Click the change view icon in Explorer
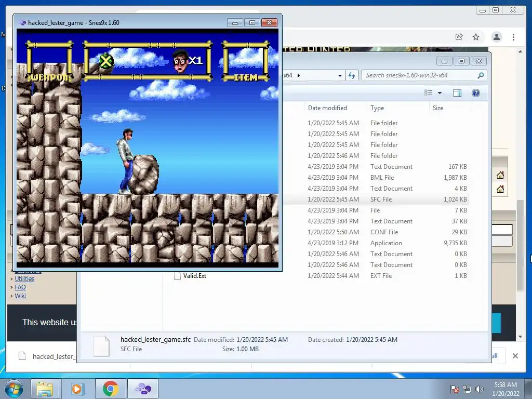532x399 pixels. [429, 93]
